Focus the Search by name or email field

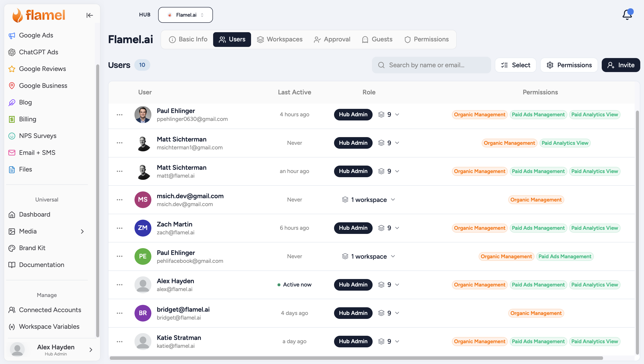click(x=431, y=65)
